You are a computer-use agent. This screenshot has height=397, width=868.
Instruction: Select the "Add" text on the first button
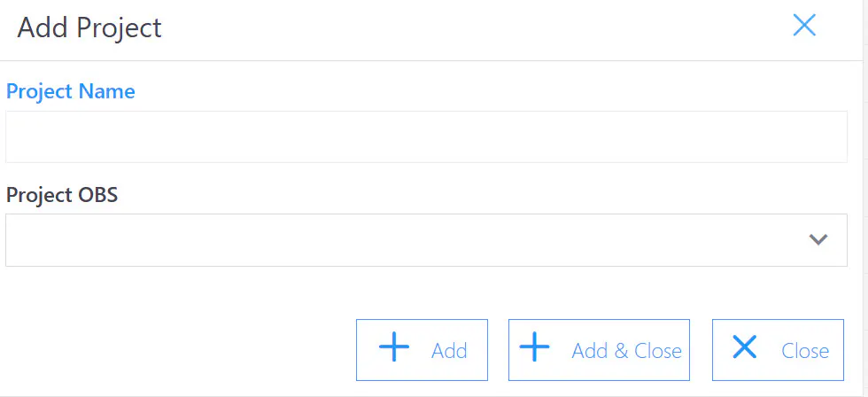coord(449,351)
